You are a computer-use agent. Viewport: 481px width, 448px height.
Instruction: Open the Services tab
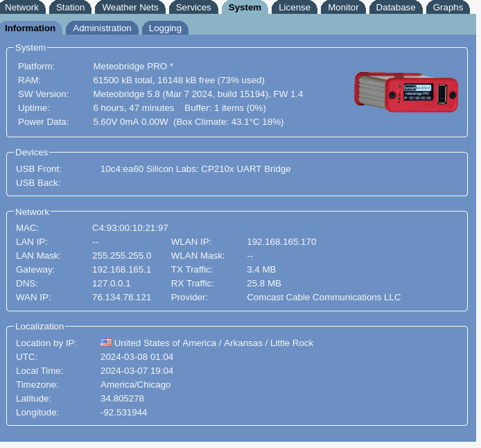[x=193, y=7]
